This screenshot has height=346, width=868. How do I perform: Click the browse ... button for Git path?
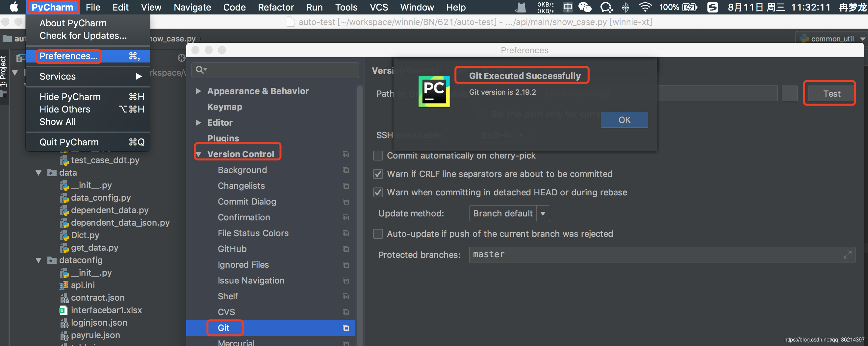point(789,94)
